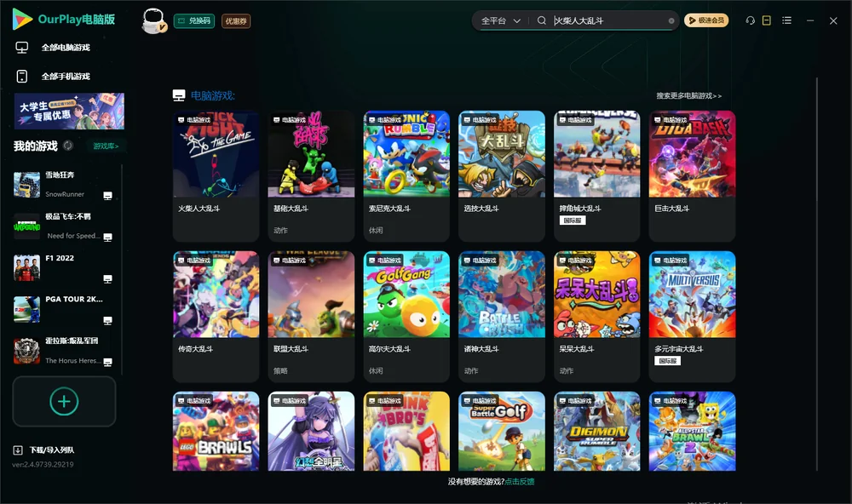Viewport: 852px width, 504px height.
Task: Click the version number text
Action: [x=43, y=464]
